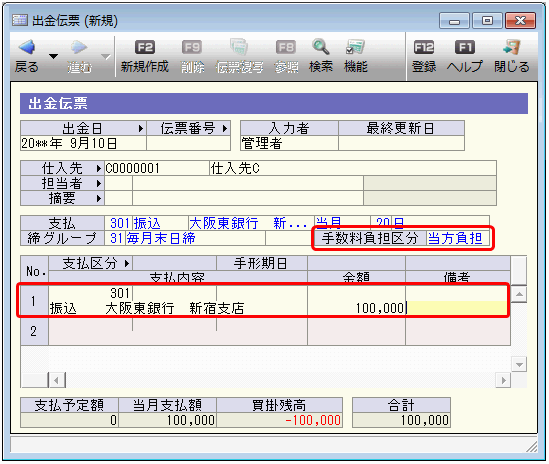
Task: Minimize the 出金伝票 window
Action: coord(454,21)
